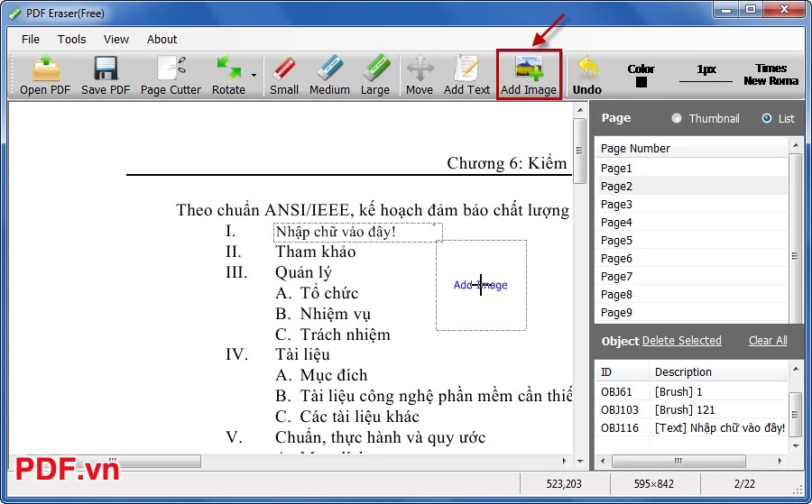Screen dimensions: 812x504
Task: Open the About menu
Action: click(x=161, y=40)
